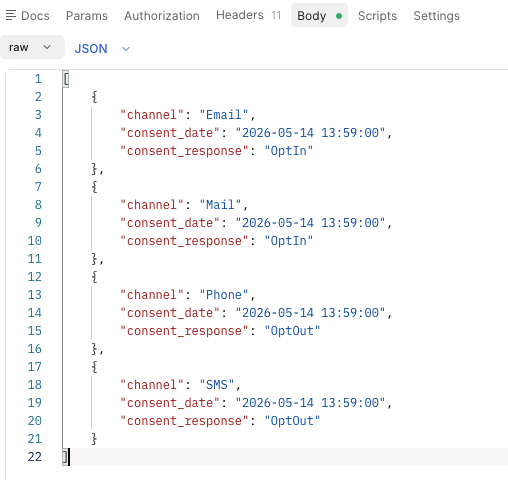Click consent_date value on line 4
508x480 pixels.
coord(310,133)
